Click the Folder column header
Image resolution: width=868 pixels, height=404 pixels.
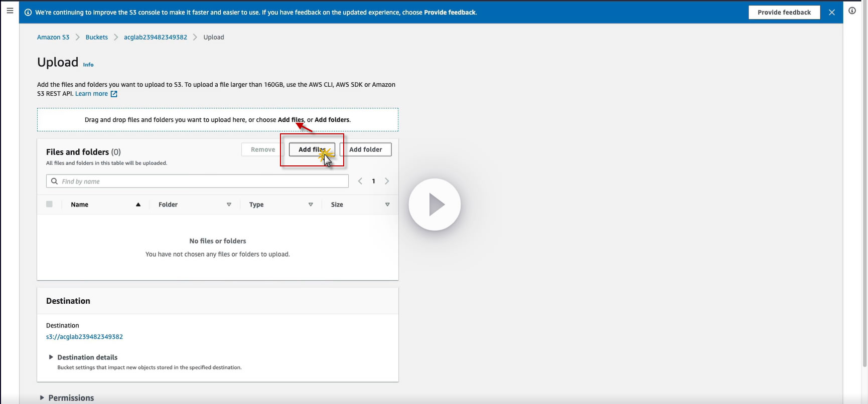pos(168,205)
